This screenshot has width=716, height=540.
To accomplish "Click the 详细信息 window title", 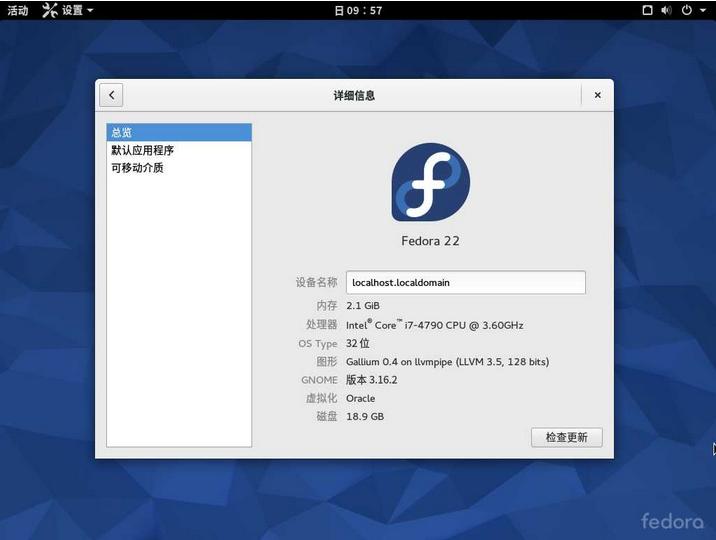I will [354, 95].
